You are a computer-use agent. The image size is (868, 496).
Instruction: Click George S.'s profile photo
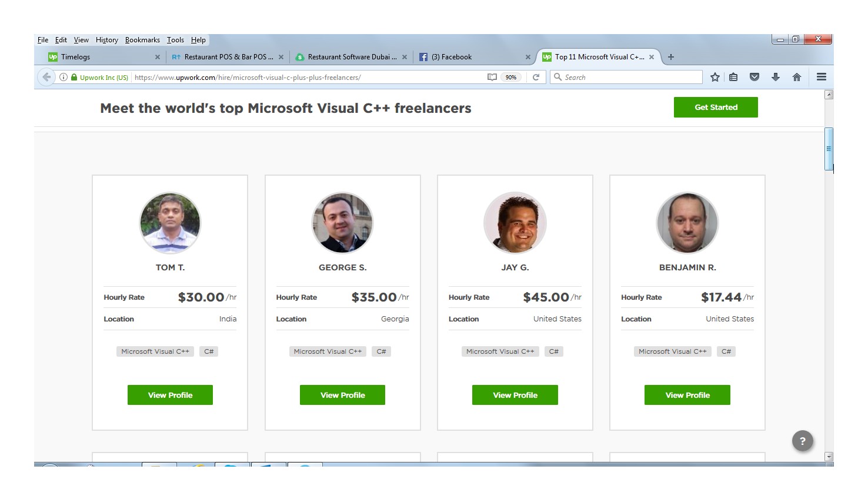pyautogui.click(x=342, y=223)
